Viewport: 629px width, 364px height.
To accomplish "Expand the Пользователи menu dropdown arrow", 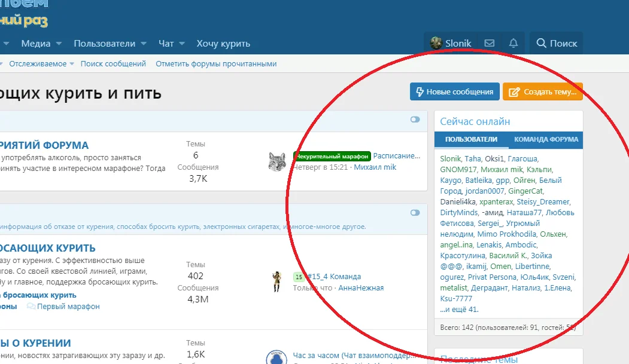I will pyautogui.click(x=144, y=44).
